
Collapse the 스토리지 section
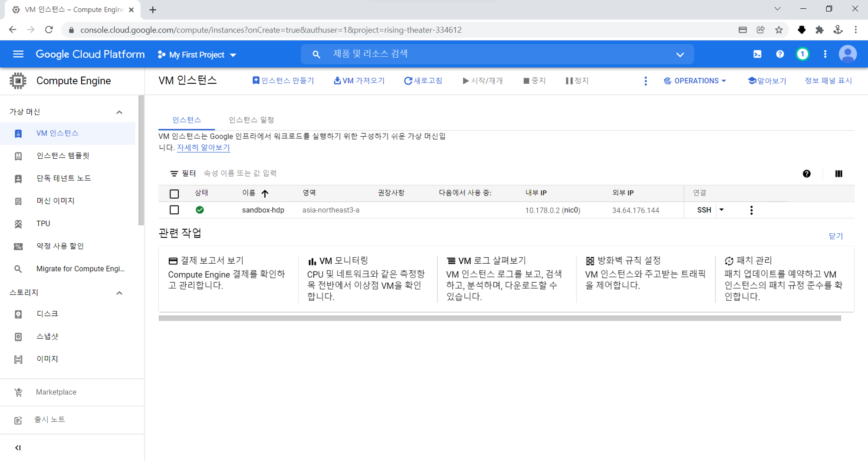(x=119, y=293)
